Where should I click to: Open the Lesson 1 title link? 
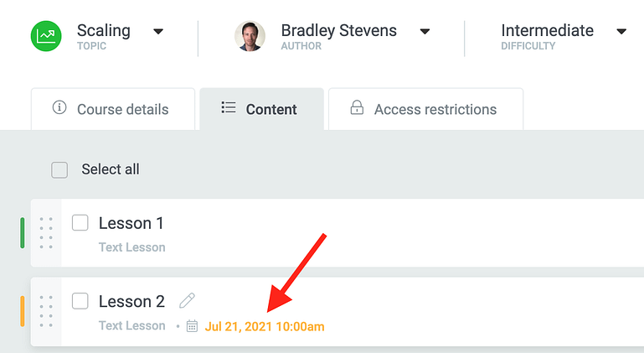[131, 223]
